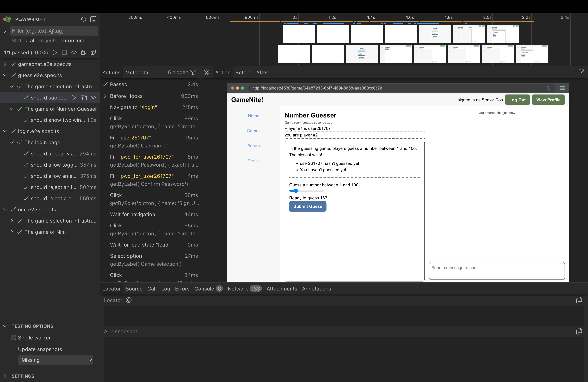Toggle watch mode eye on the selected test
This screenshot has height=382, width=588.
[93, 97]
